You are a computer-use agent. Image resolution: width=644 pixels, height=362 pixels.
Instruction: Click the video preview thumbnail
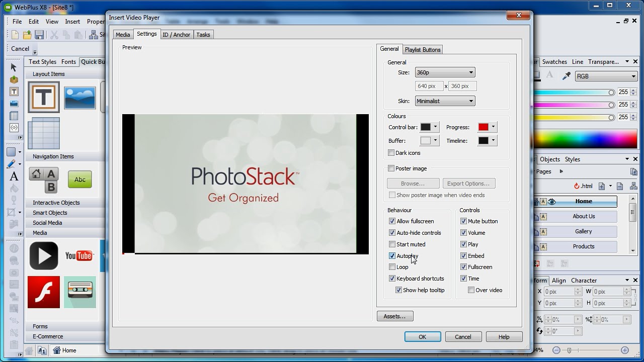tap(246, 184)
